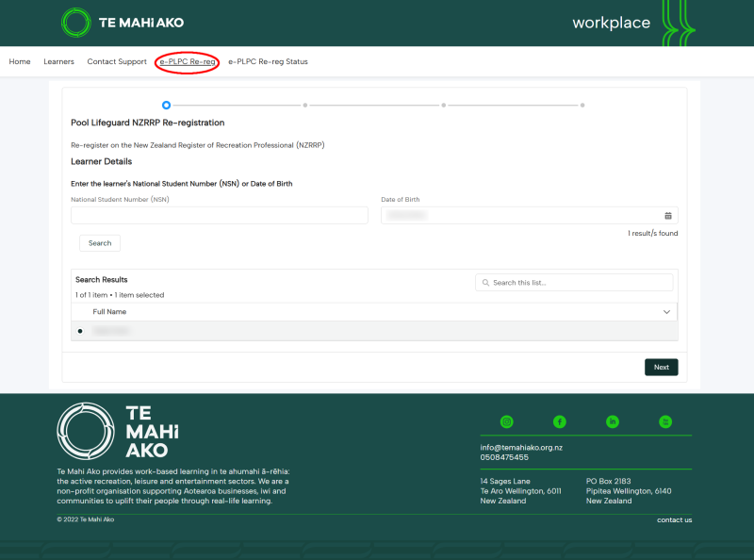
Task: Click the Te Mahi Ako header logo
Action: (123, 23)
